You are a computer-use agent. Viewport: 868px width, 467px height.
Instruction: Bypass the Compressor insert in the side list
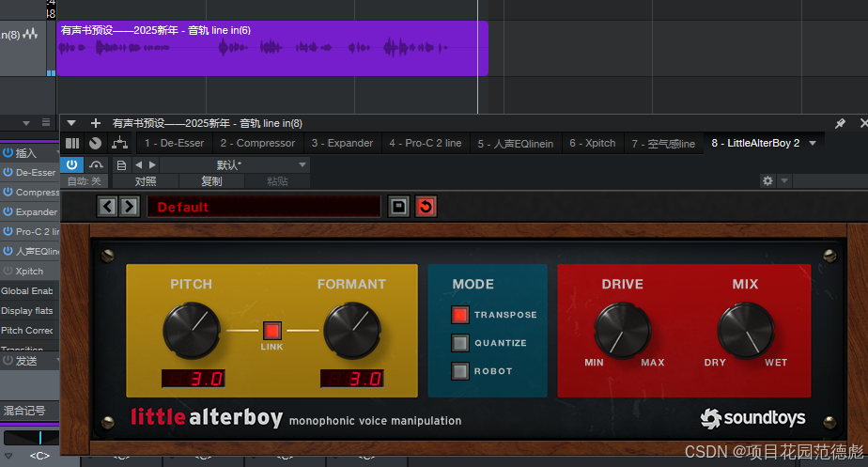tap(8, 192)
